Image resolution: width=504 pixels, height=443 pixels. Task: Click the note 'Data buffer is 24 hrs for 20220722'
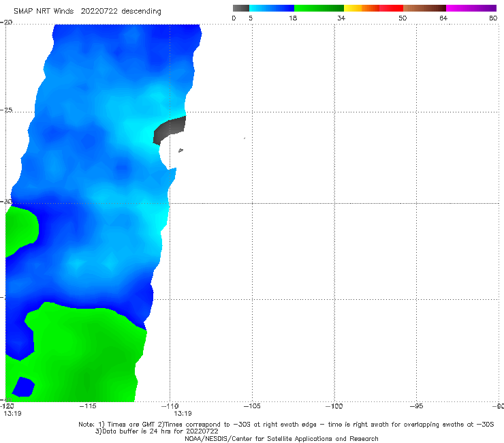pos(157,431)
